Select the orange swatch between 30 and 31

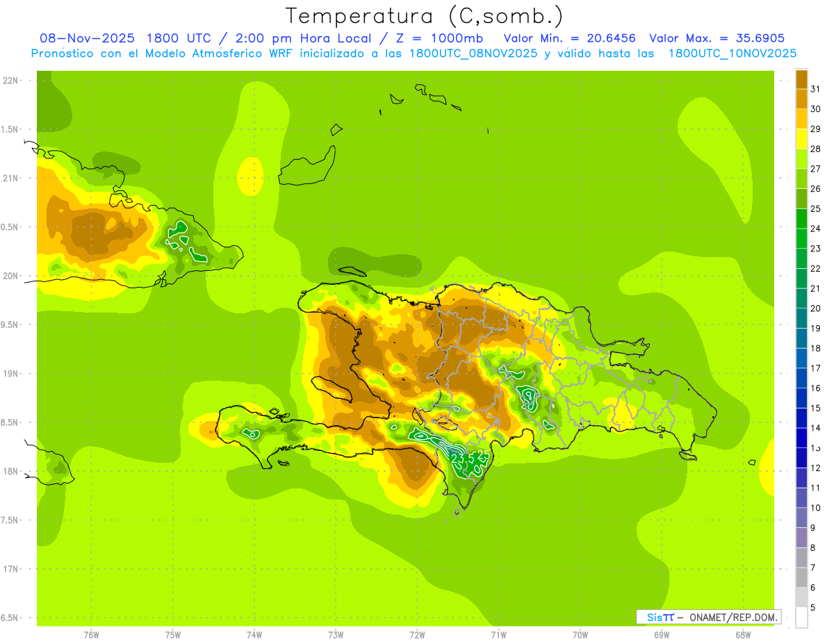(801, 99)
